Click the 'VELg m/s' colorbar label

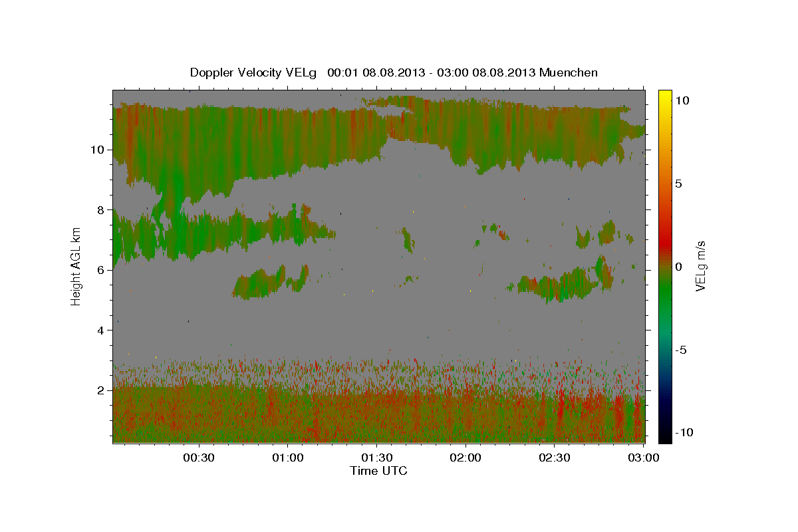[701, 265]
